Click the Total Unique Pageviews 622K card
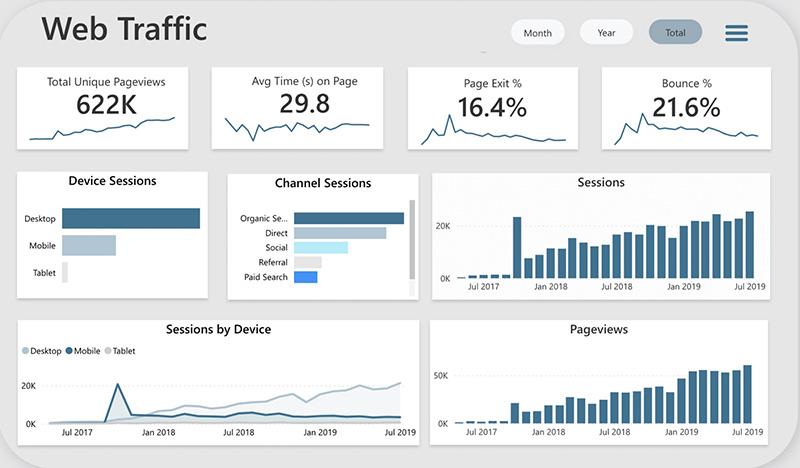This screenshot has width=800, height=468. point(103,108)
